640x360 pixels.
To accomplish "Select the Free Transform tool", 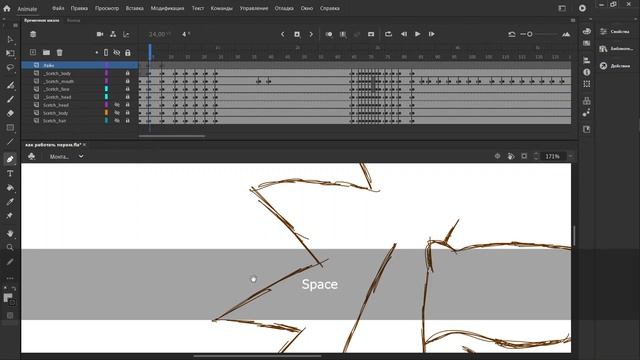I will [10, 53].
